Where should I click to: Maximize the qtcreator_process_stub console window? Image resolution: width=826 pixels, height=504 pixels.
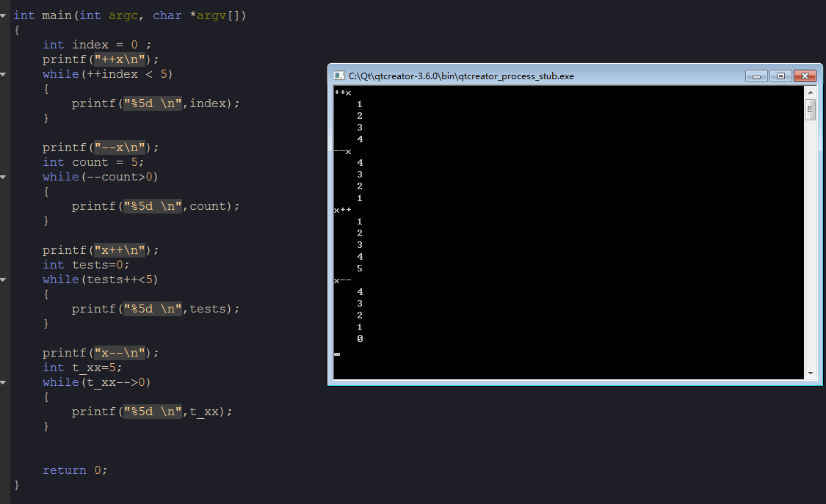tap(780, 76)
